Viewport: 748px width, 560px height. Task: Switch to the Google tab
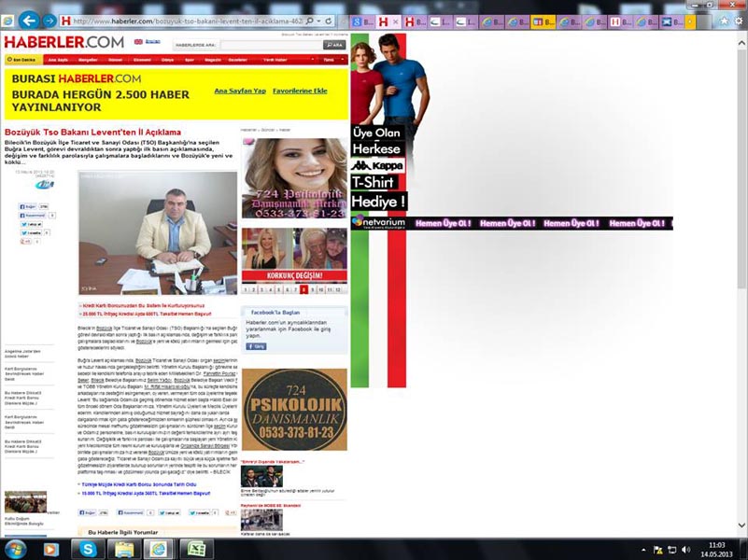click(x=362, y=21)
